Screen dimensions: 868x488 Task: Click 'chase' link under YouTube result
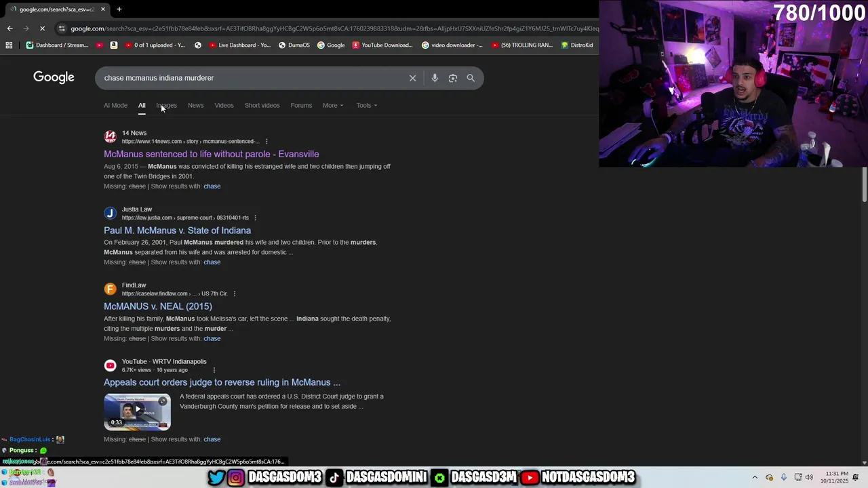pyautogui.click(x=212, y=439)
